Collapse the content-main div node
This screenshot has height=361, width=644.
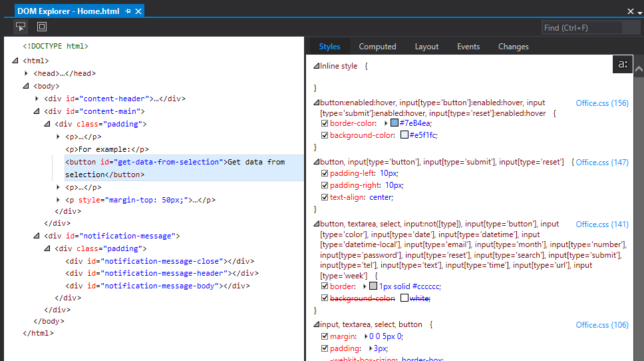pyautogui.click(x=37, y=111)
